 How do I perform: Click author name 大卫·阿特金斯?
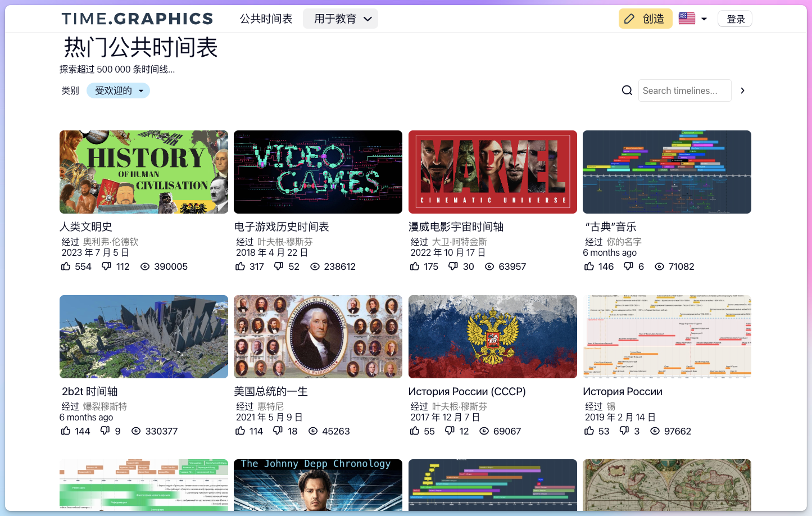460,242
